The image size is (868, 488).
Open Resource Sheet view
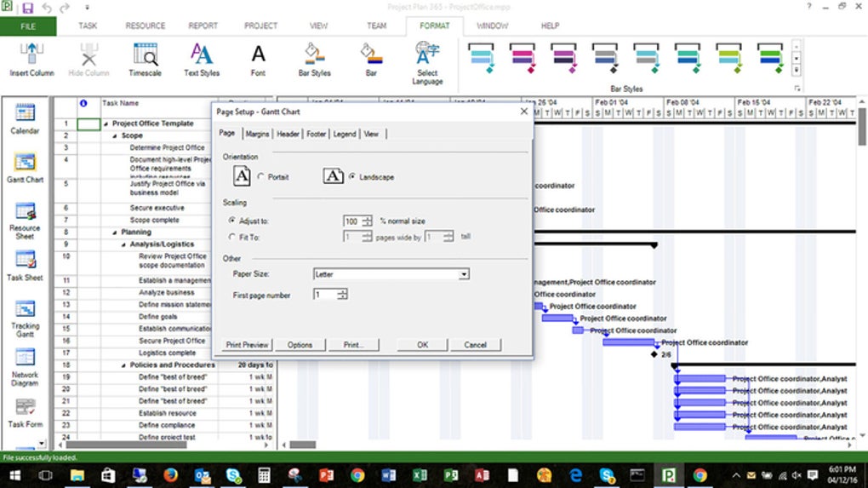point(25,221)
